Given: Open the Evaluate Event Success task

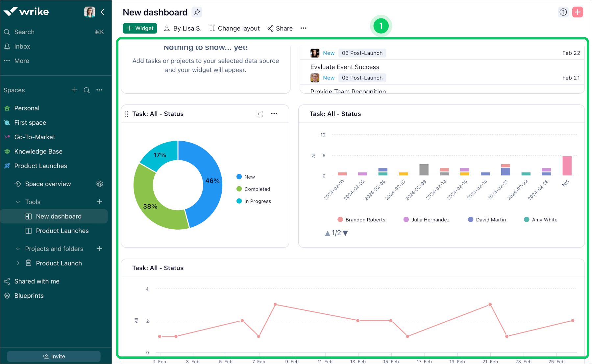Looking at the screenshot, I should [344, 67].
